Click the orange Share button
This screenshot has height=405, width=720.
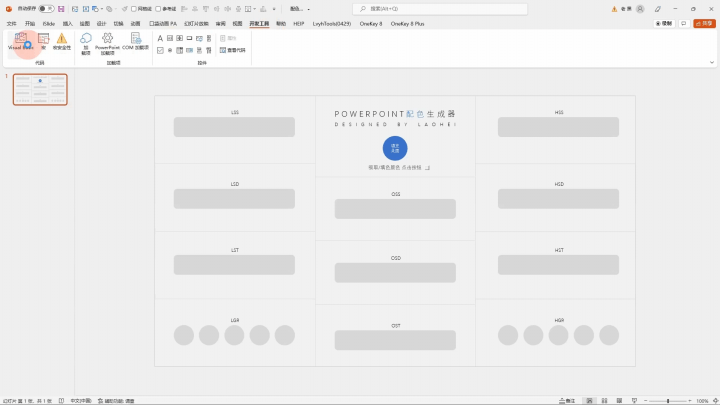point(704,23)
